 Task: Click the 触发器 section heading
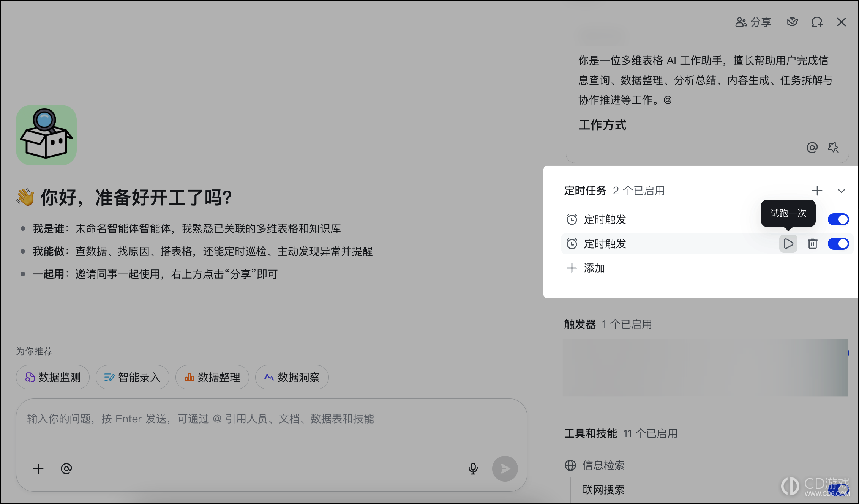(580, 324)
